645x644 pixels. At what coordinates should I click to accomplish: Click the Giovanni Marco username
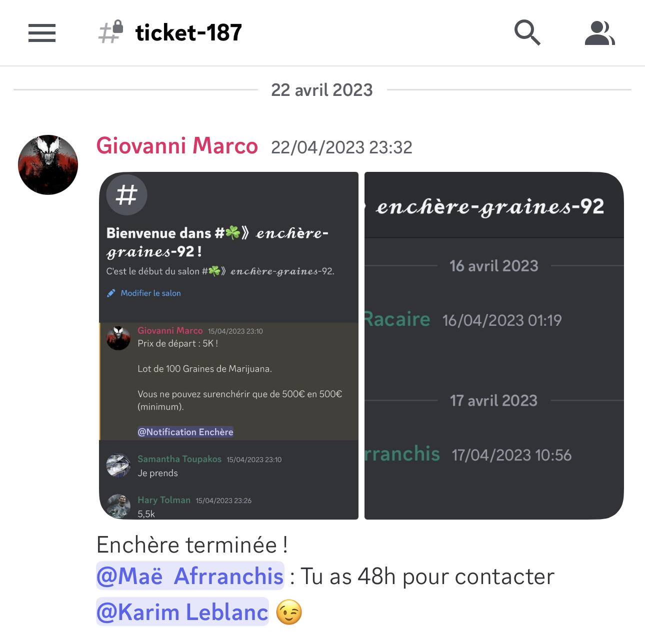pos(177,146)
